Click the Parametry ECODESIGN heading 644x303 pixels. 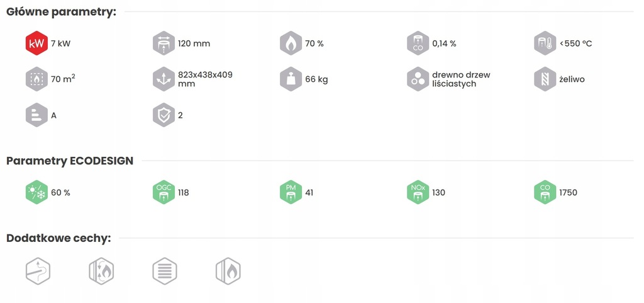tap(70, 161)
